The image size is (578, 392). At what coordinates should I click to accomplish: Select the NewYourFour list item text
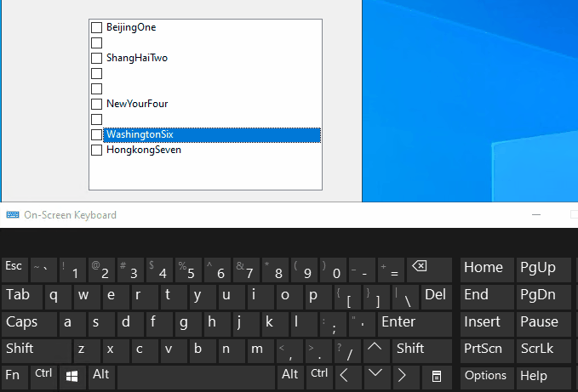[137, 104]
